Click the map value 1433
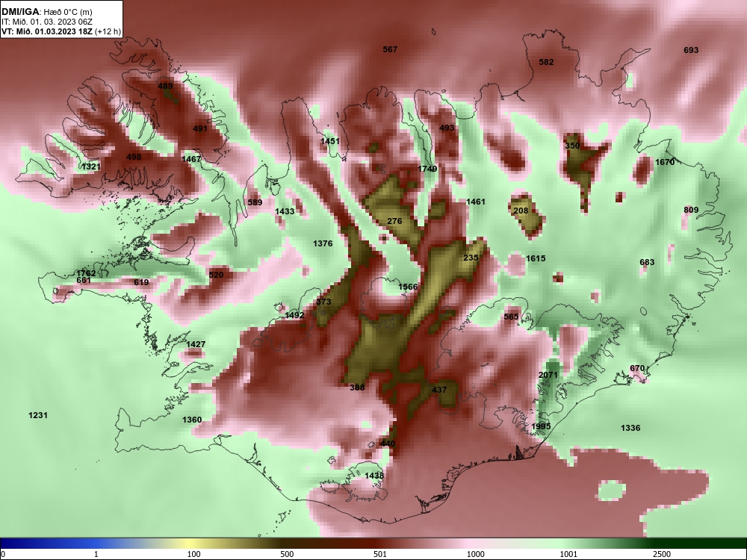The image size is (747, 560). [285, 211]
